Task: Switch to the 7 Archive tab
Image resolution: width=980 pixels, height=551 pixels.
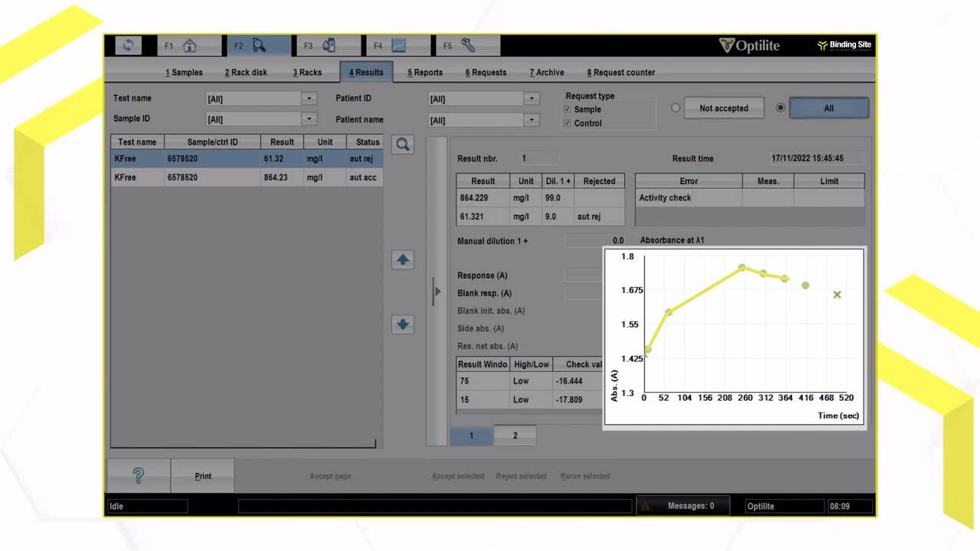Action: click(547, 73)
